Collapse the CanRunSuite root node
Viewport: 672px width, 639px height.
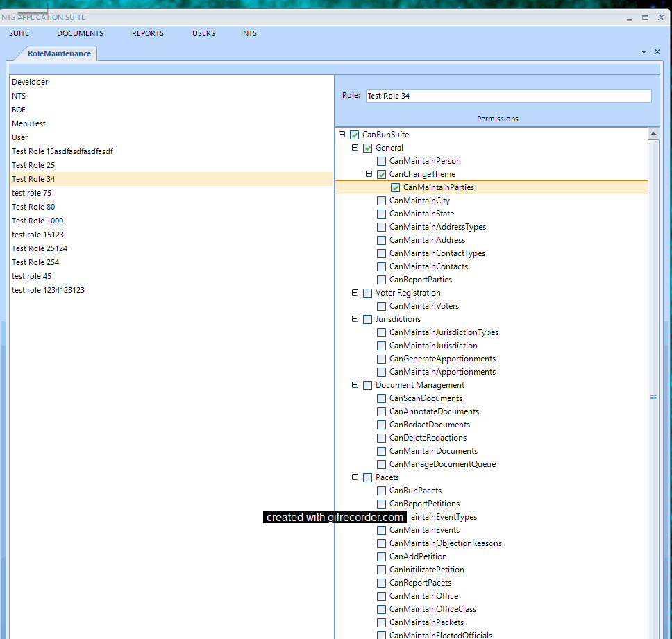pyautogui.click(x=341, y=135)
